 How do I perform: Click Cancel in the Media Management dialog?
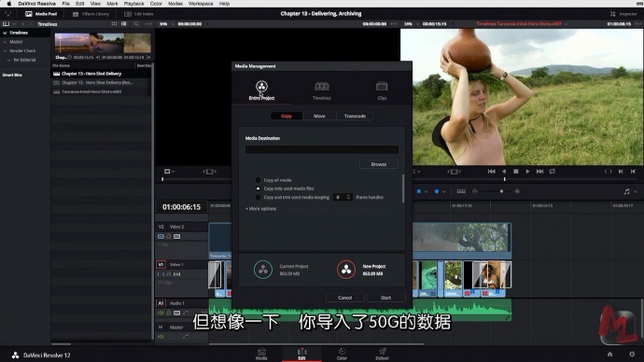coord(344,298)
